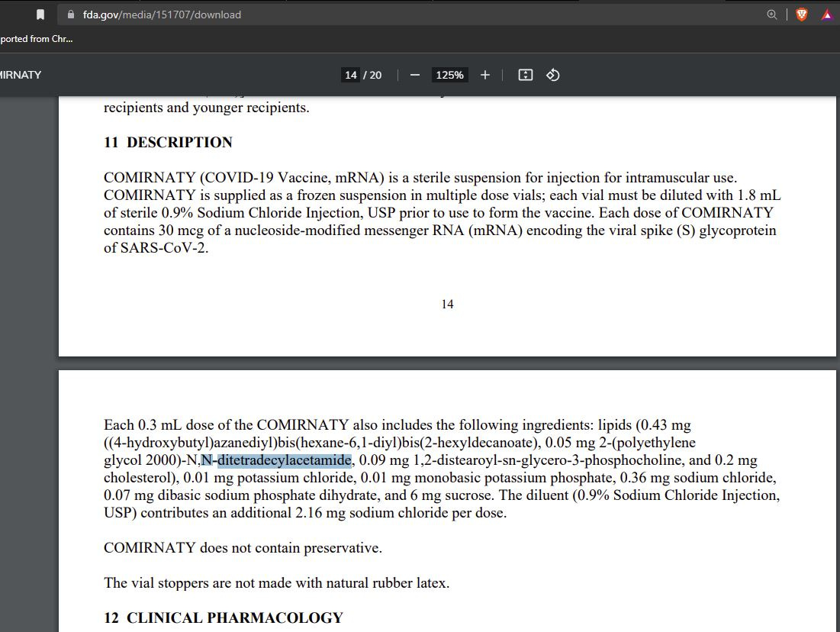Click the PDF page number field showing 14
This screenshot has height=632, width=840.
click(351, 75)
